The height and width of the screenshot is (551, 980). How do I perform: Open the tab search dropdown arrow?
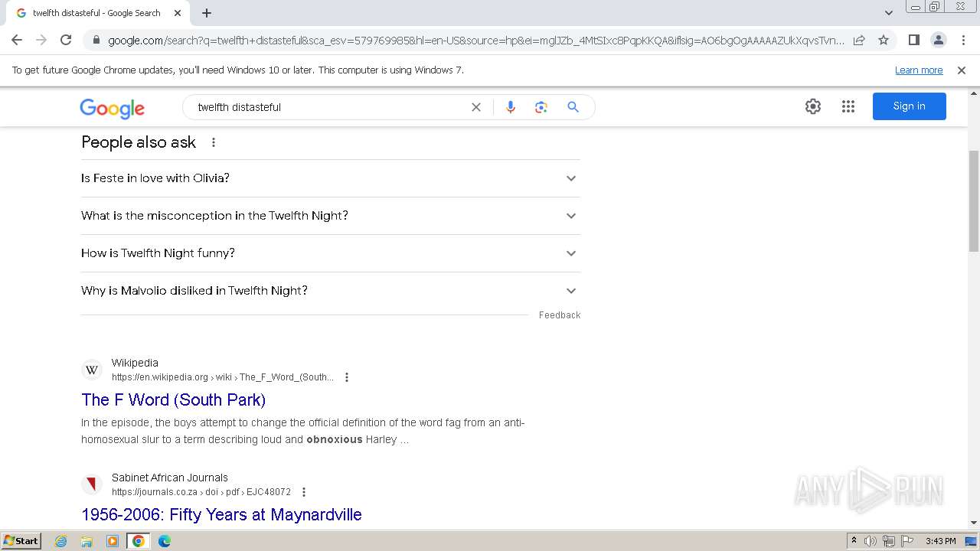pyautogui.click(x=889, y=13)
